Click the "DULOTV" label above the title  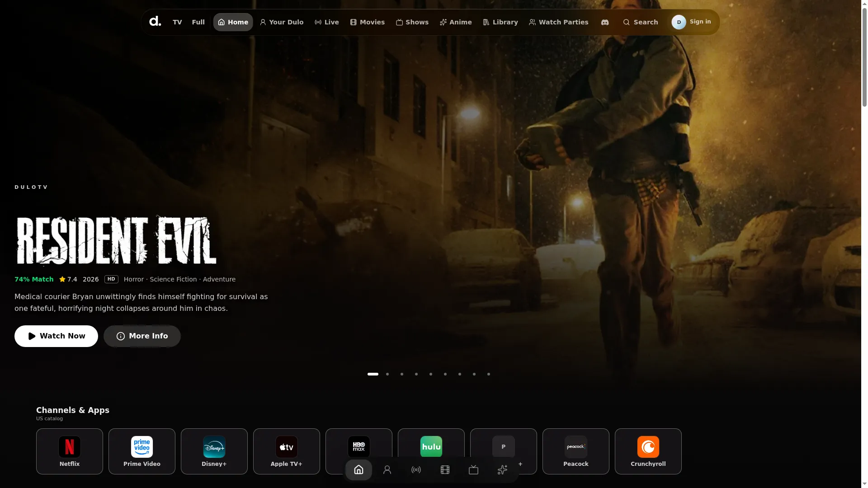(31, 187)
